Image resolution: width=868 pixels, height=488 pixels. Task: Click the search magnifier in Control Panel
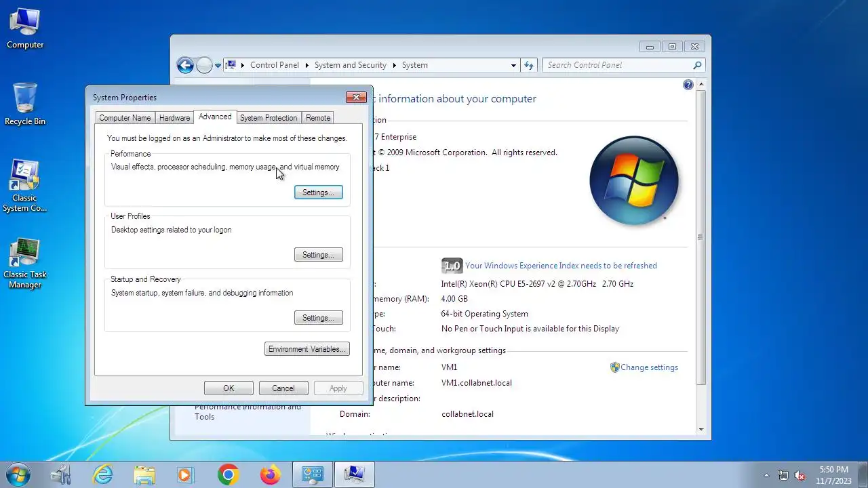tap(697, 65)
